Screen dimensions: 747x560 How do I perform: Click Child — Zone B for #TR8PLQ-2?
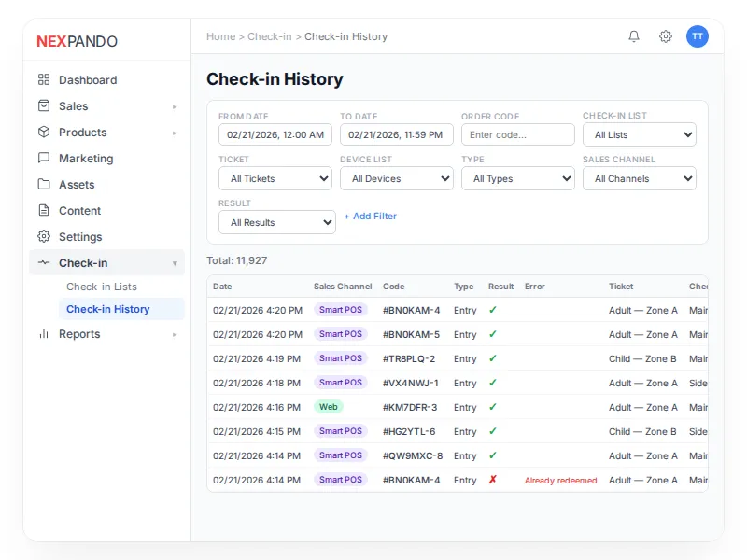coord(642,358)
